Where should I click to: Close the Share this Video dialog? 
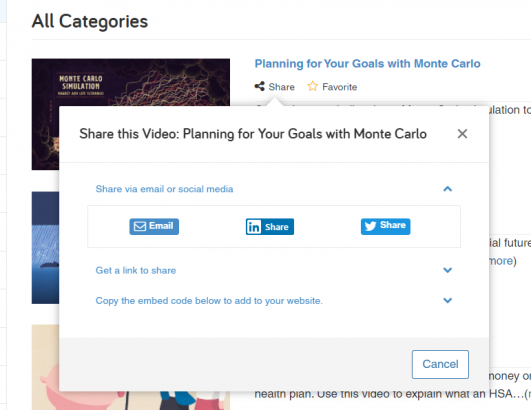(x=462, y=134)
